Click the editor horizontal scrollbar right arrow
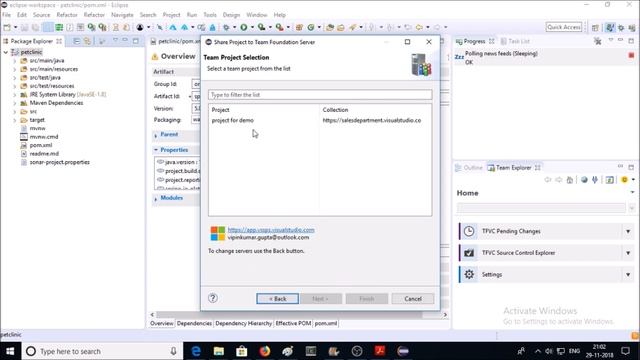 445,315
